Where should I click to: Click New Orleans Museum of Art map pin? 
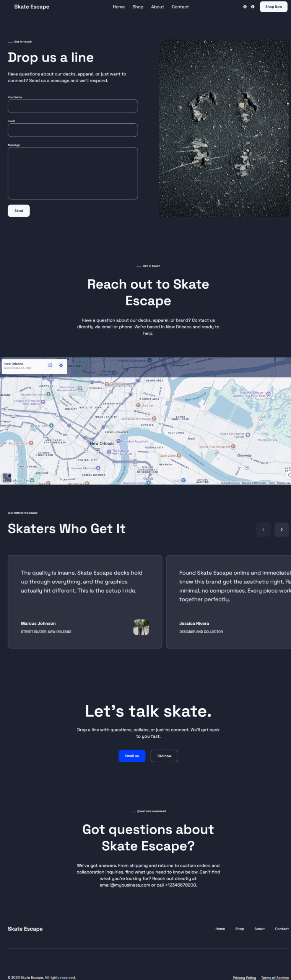[80, 389]
